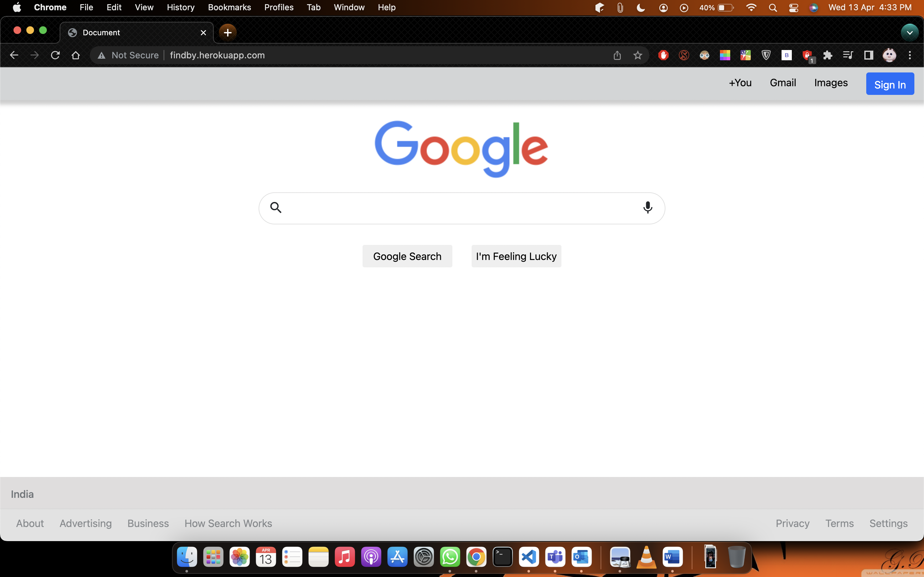Open the AdBlock stop-hand extension icon
This screenshot has height=577, width=924.
[x=663, y=55]
